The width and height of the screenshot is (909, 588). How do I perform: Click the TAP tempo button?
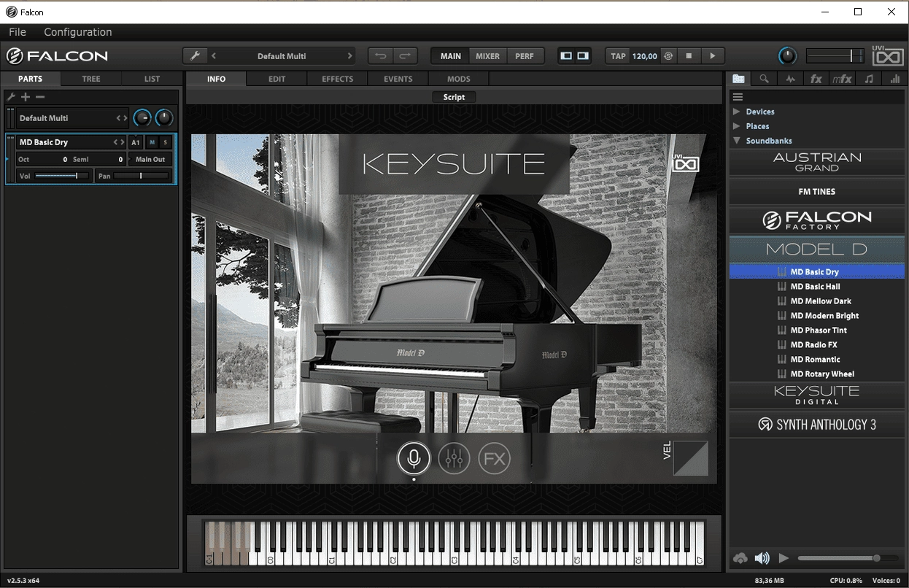coord(619,56)
